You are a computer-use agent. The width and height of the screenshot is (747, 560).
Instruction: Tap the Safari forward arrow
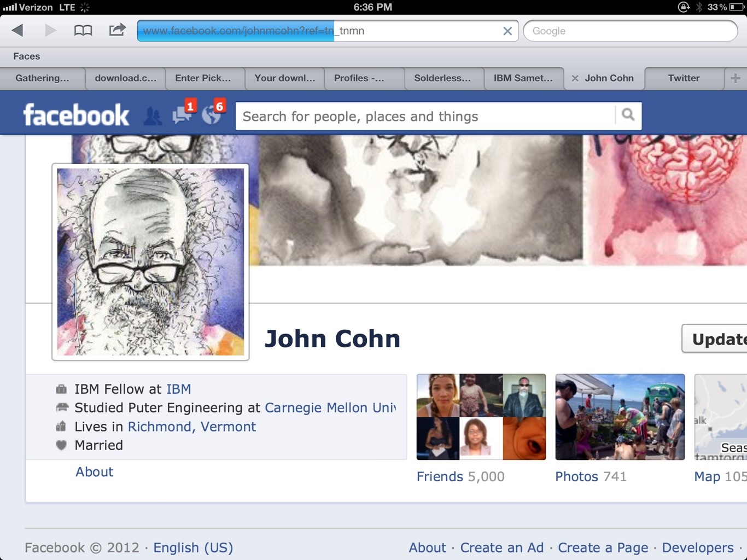coord(50,31)
